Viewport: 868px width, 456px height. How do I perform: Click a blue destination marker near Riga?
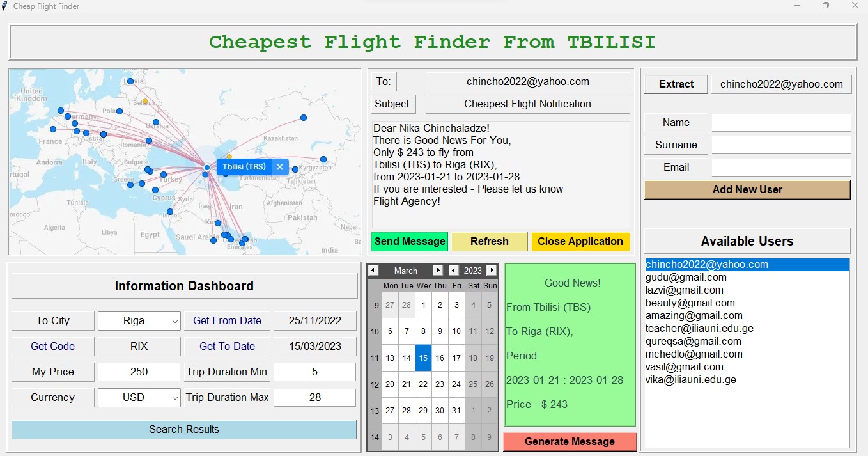[130, 81]
